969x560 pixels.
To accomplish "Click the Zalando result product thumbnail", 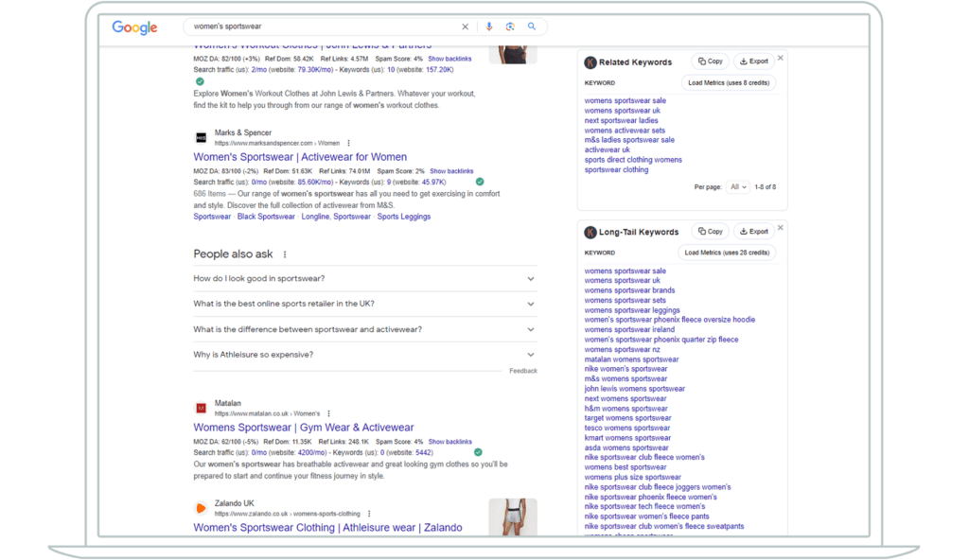I will pos(512,517).
